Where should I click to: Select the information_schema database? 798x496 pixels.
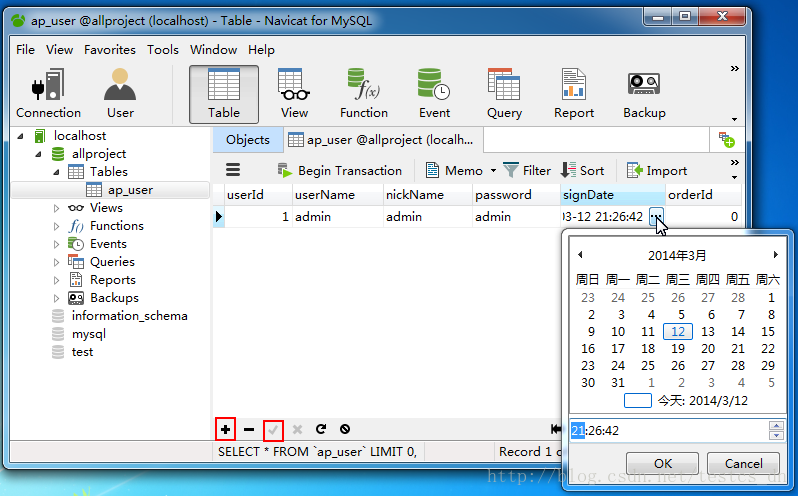pos(129,316)
